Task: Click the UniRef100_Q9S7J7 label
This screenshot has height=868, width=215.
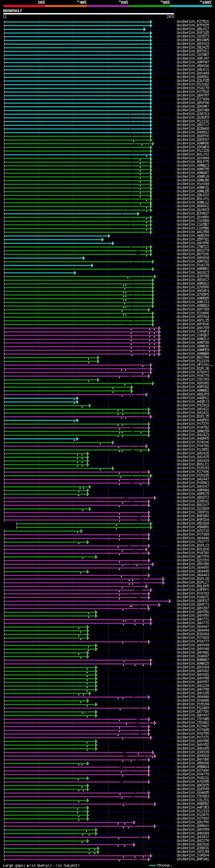Action: click(193, 125)
